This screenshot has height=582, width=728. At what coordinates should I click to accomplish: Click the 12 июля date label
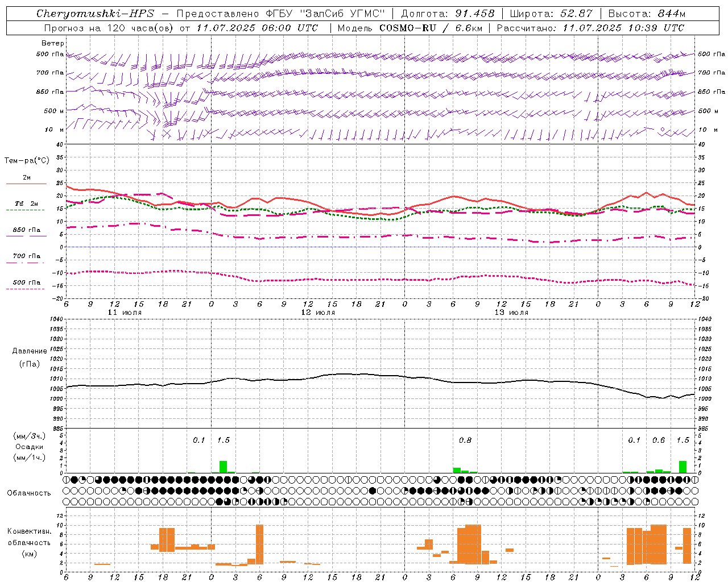click(x=318, y=313)
